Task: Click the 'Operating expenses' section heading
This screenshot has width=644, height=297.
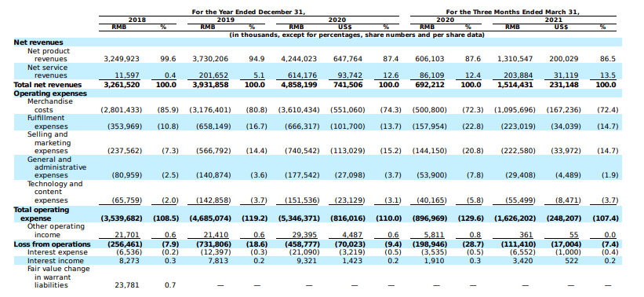Action: click(50, 93)
